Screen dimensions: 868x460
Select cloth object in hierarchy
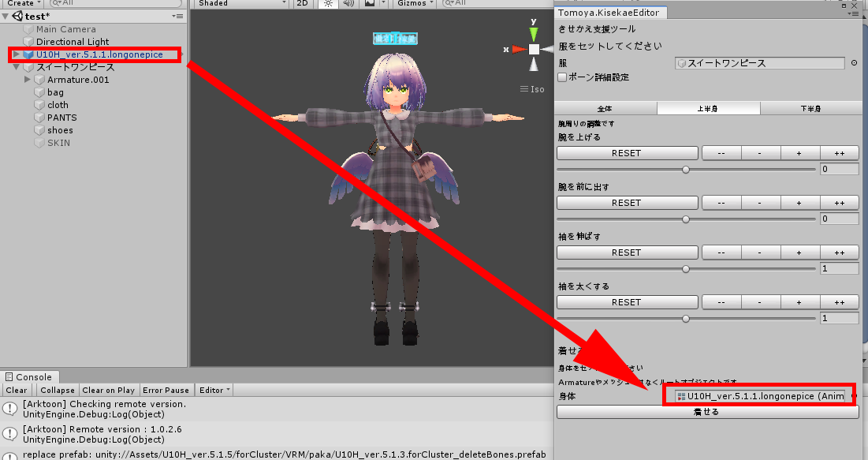pyautogui.click(x=58, y=105)
